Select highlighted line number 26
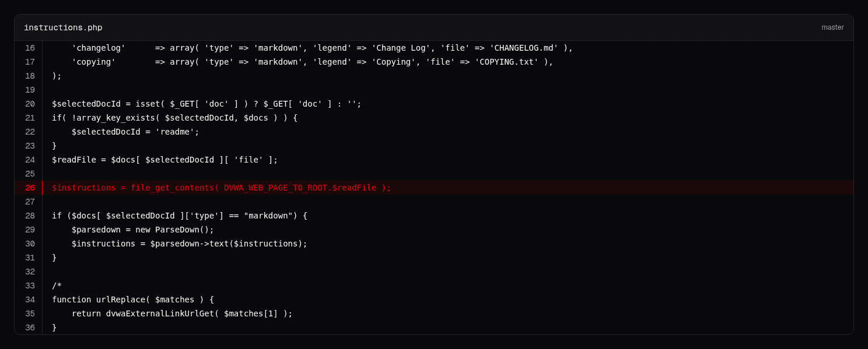The width and height of the screenshot is (868, 349). click(x=30, y=188)
